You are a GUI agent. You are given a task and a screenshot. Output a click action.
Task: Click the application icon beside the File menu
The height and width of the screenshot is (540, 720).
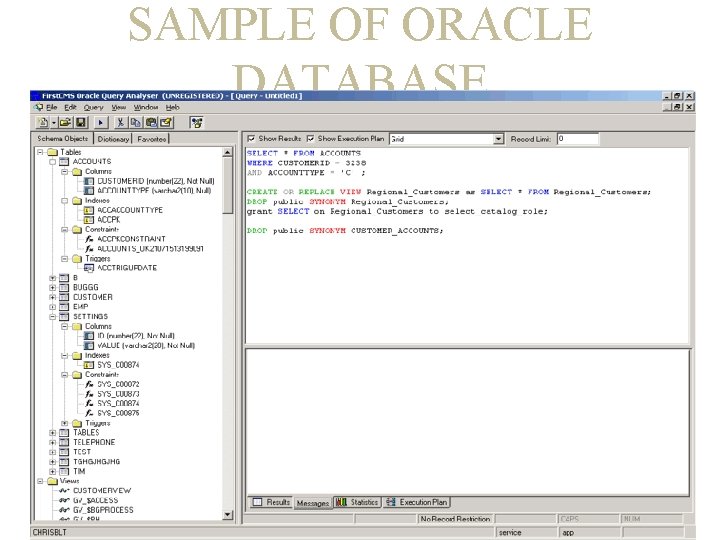39,107
